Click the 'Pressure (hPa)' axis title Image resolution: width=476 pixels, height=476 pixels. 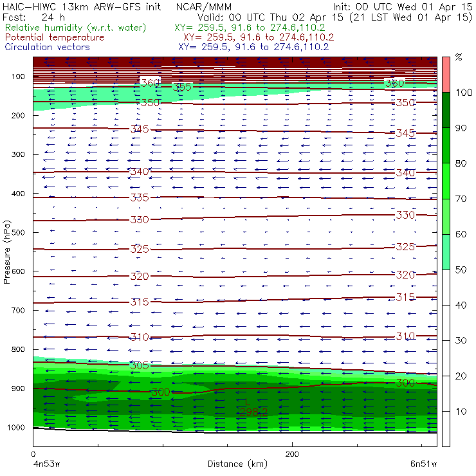pos(6,252)
